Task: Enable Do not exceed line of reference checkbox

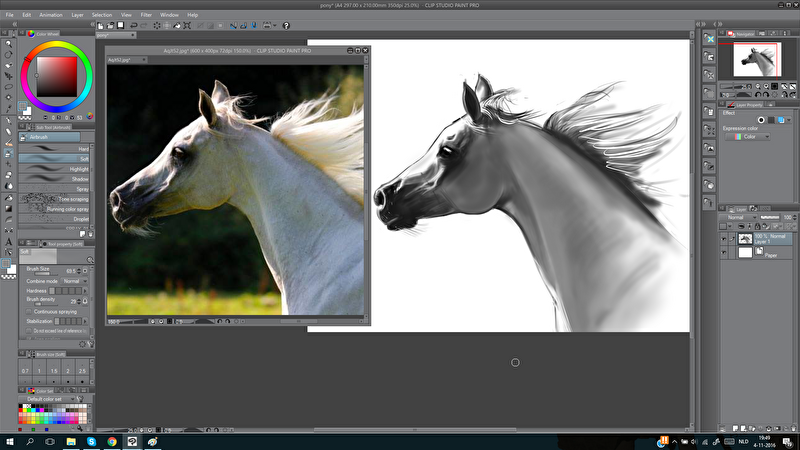Action: tap(29, 331)
